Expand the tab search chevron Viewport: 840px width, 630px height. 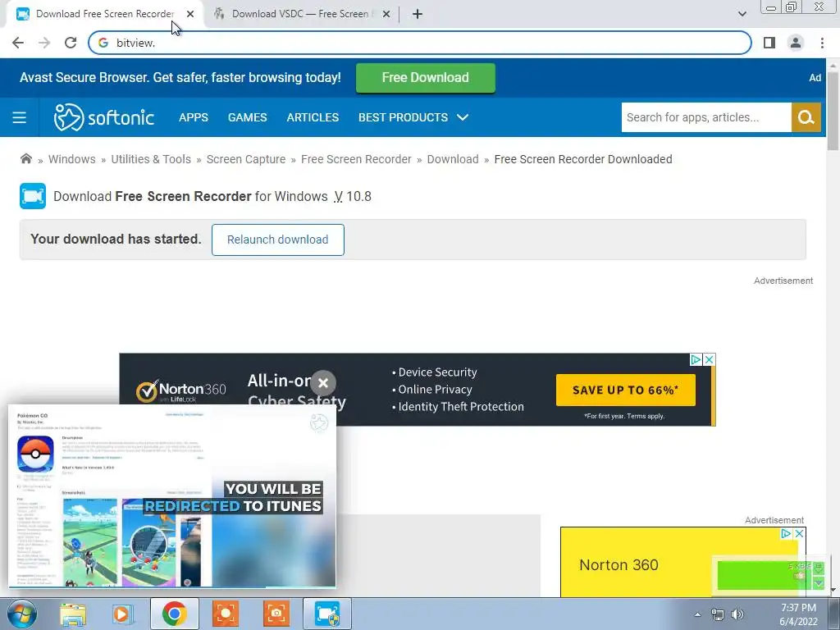coord(742,14)
